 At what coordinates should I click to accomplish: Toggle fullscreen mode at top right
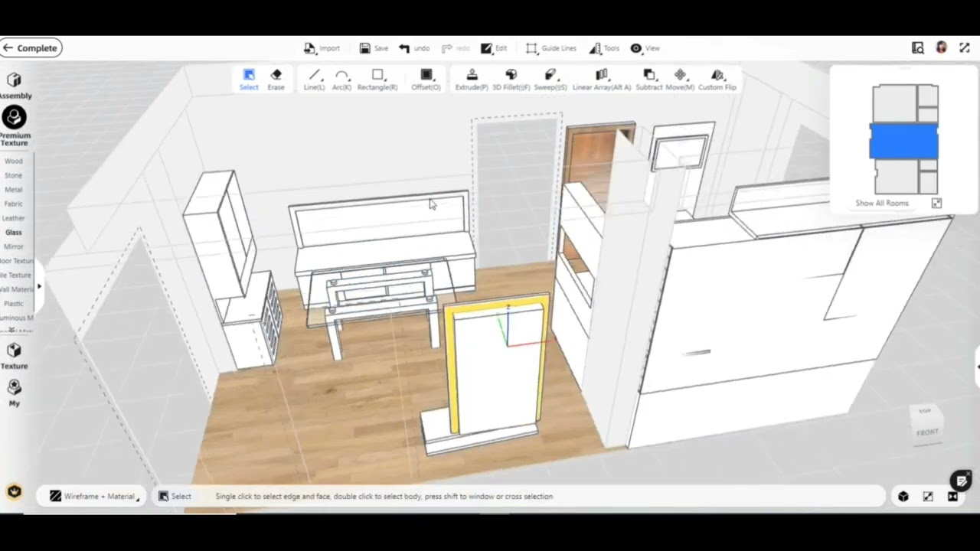[964, 47]
